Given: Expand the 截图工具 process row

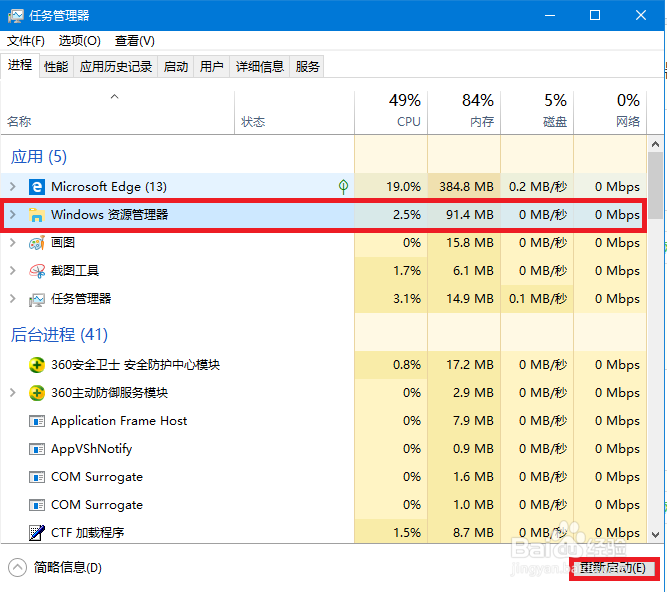Looking at the screenshot, I should pos(13,271).
